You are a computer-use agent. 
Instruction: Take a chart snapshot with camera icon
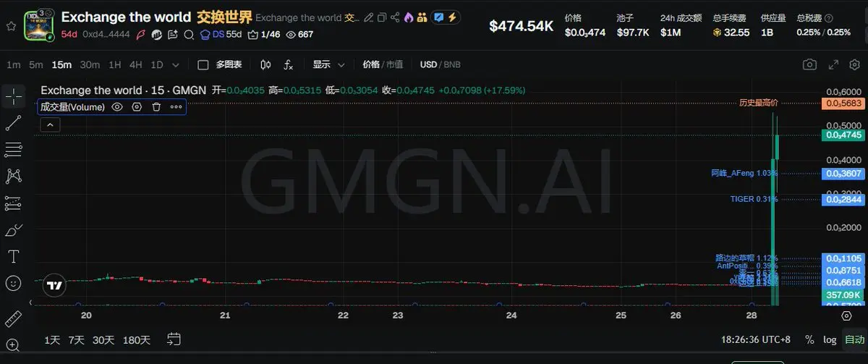[x=810, y=64]
